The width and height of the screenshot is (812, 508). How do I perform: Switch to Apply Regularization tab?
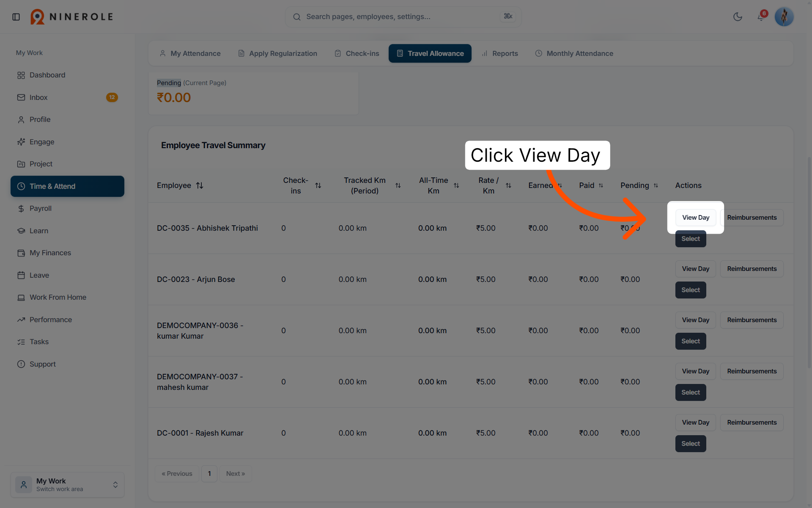coord(277,53)
